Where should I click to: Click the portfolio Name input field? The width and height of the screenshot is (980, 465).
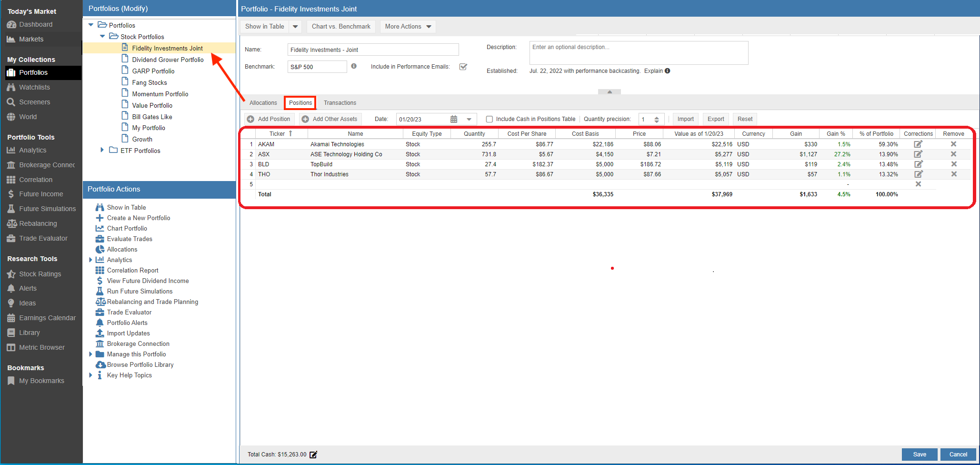coord(373,50)
